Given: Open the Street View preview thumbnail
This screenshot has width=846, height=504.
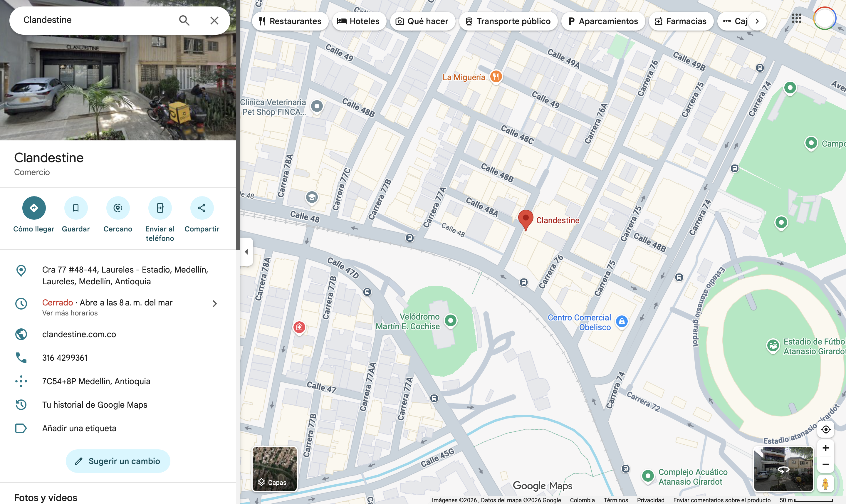Looking at the screenshot, I should 783,469.
